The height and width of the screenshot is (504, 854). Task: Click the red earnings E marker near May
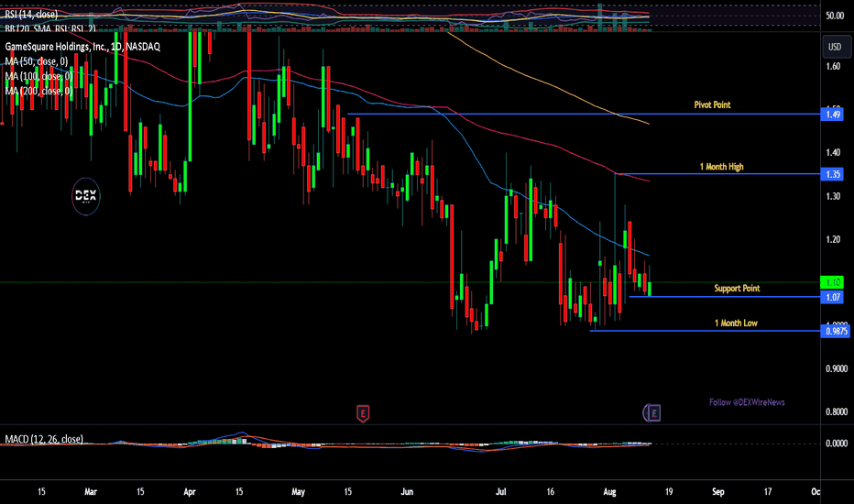coord(363,413)
